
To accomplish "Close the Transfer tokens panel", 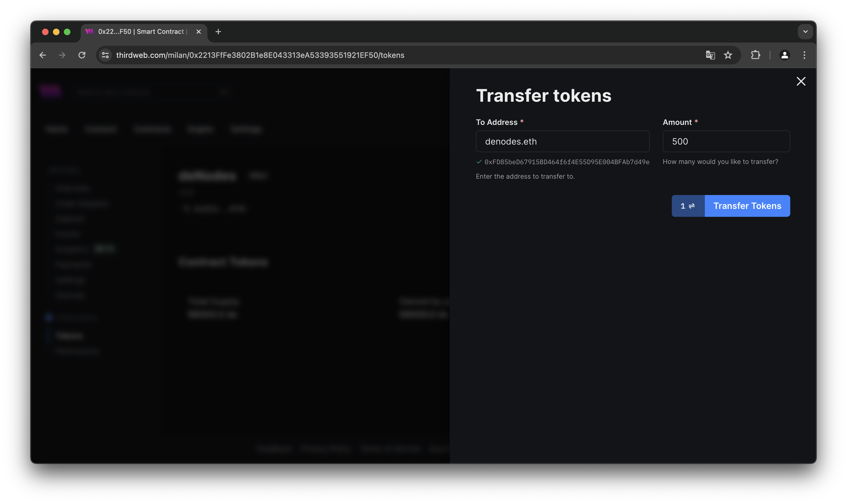I will [801, 81].
